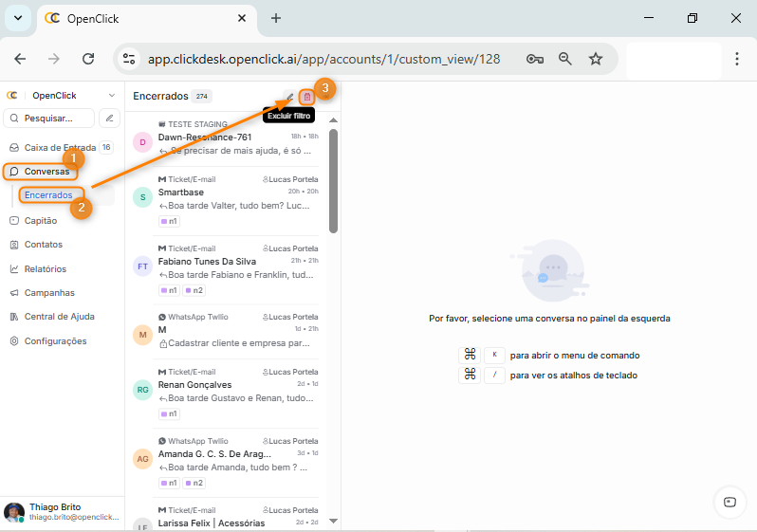The width and height of the screenshot is (757, 532).
Task: Click the trash icon to delete filter
Action: (x=306, y=97)
